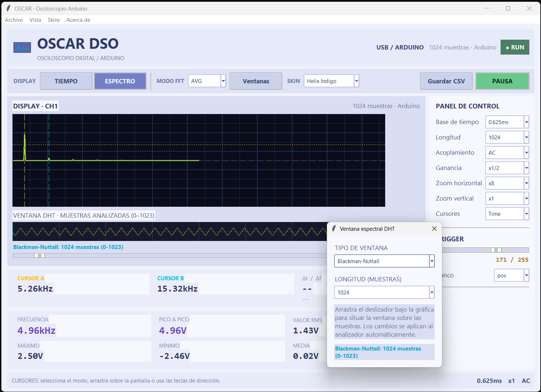Click the DHT window position slider handle
The image size is (541, 392).
40,256
